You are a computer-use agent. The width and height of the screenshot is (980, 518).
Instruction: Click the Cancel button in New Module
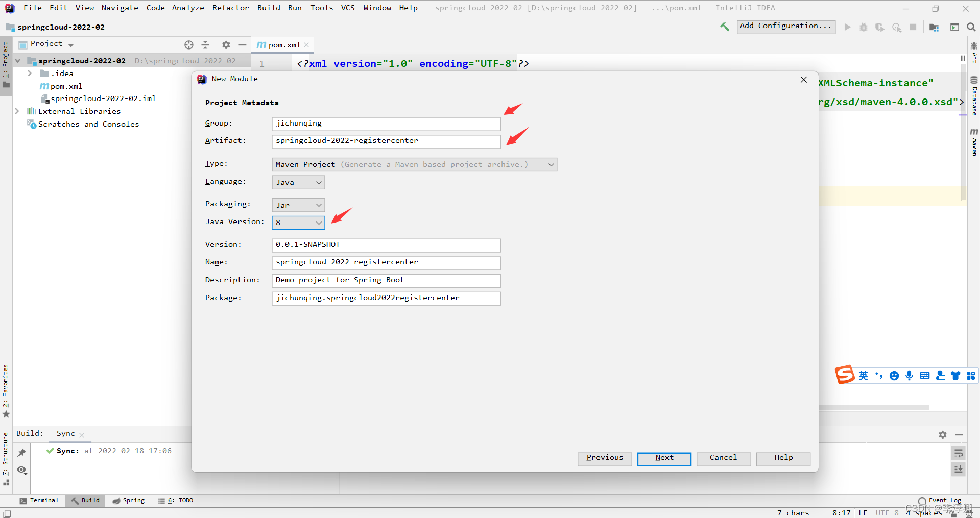pos(723,458)
